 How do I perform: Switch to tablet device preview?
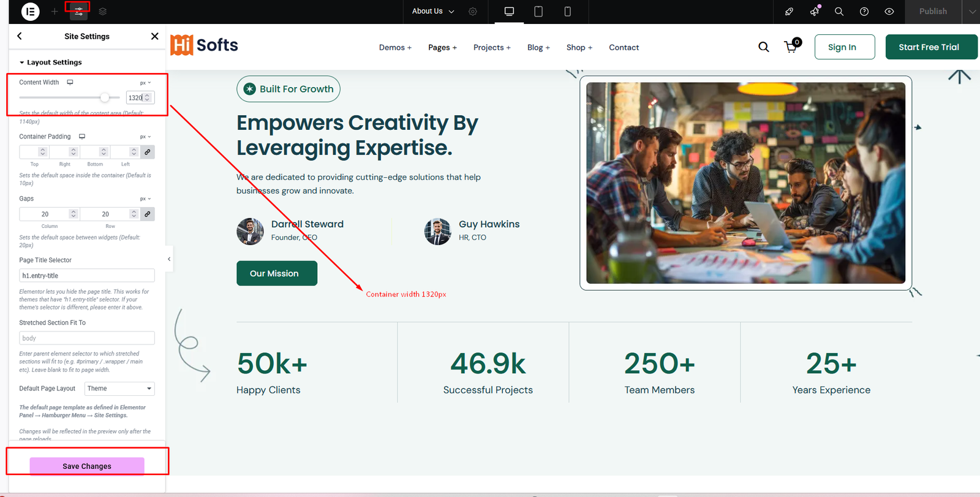pos(538,12)
